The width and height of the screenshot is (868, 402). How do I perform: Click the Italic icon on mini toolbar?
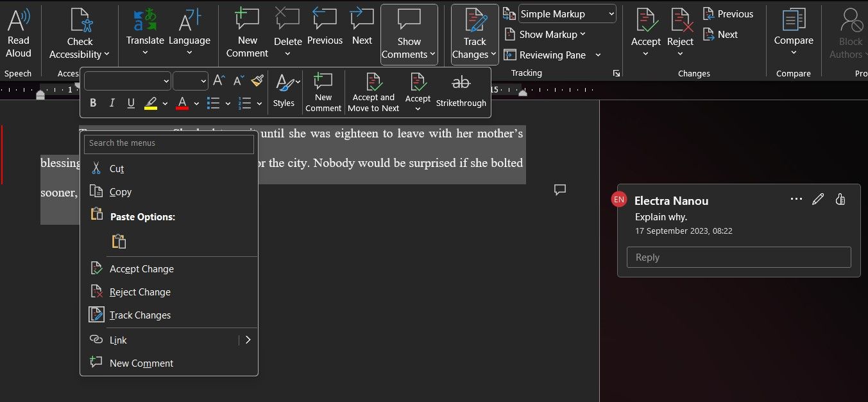coord(112,103)
